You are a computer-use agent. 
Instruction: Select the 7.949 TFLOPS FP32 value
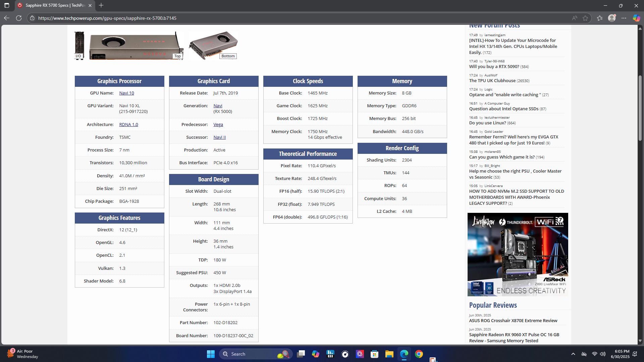321,204
